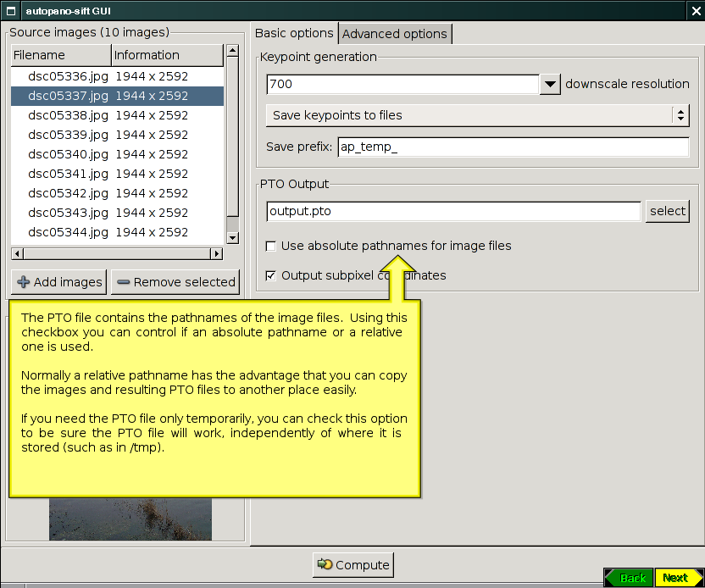This screenshot has width=705, height=588.
Task: Select dsc05340.jpg in the source list
Action: click(68, 154)
